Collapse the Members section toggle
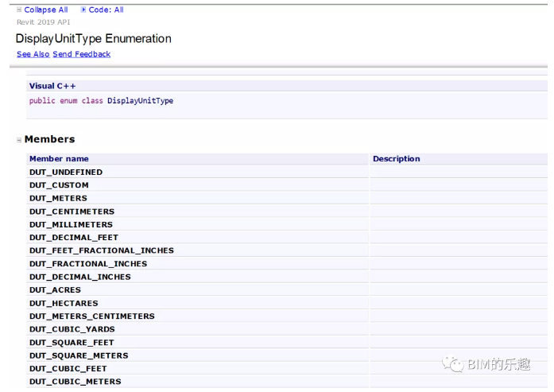Screen dimensions: 554x392 click(19, 140)
